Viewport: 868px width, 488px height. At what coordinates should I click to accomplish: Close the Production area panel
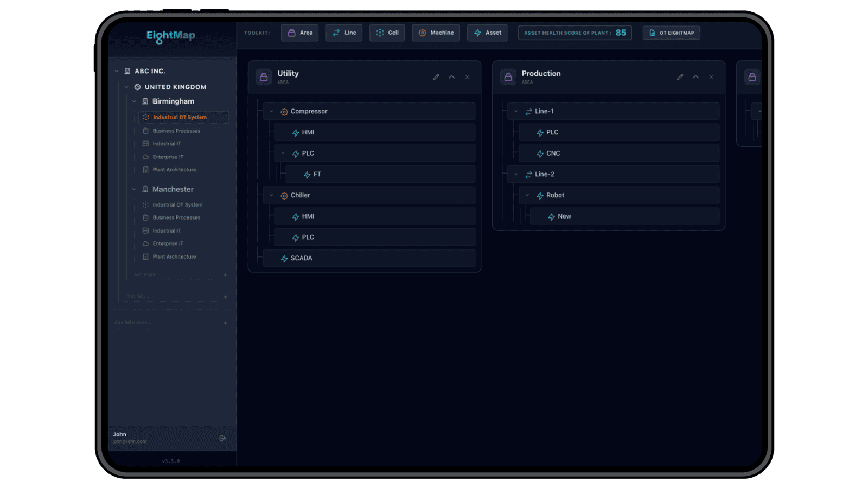pyautogui.click(x=711, y=77)
